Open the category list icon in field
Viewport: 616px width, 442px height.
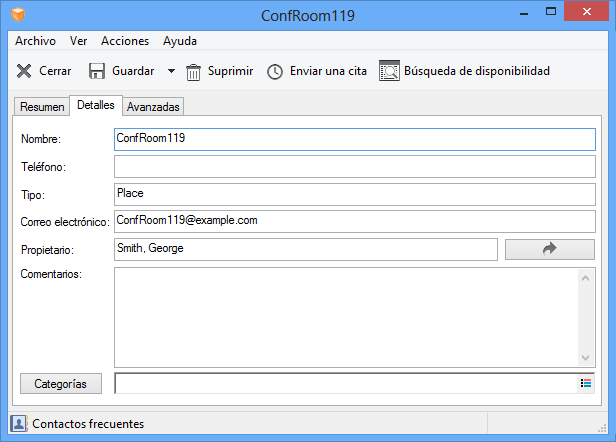[586, 383]
